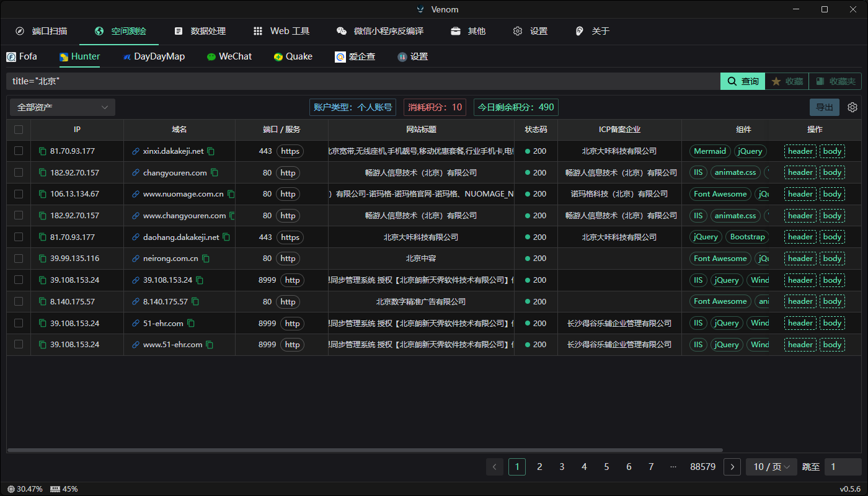Open the WeChat tab
This screenshot has width=868, height=496.
[229, 56]
